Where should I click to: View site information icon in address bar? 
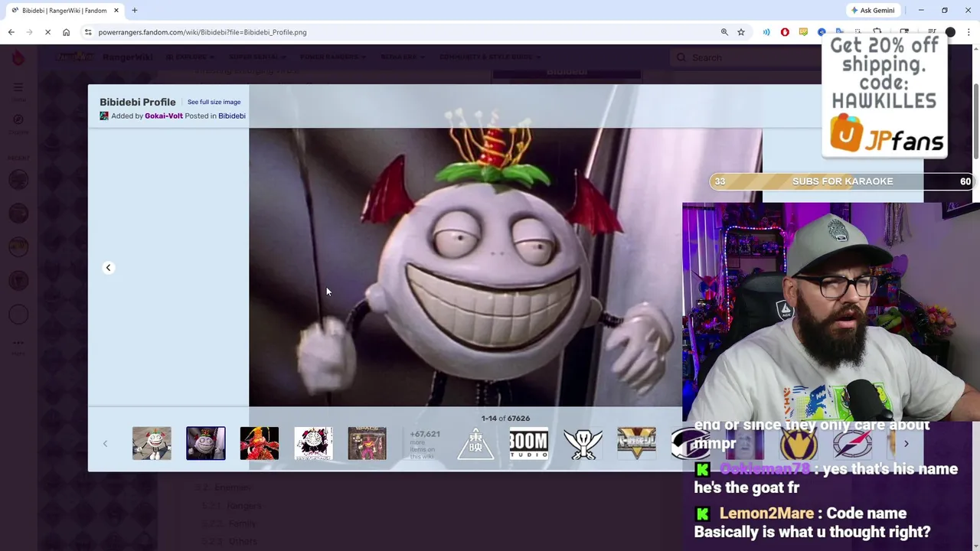pyautogui.click(x=88, y=32)
